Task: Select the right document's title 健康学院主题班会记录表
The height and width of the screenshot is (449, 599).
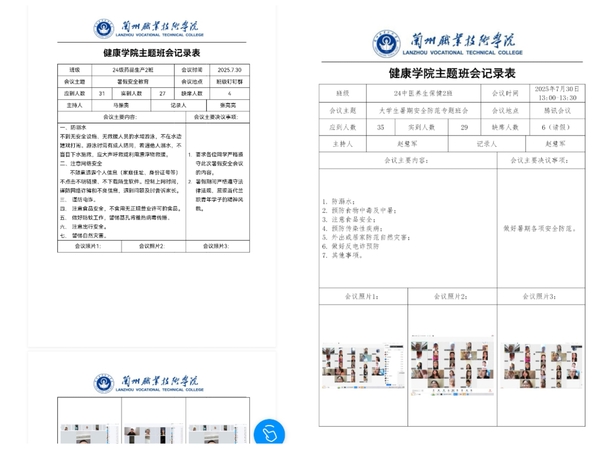Action: pos(452,73)
